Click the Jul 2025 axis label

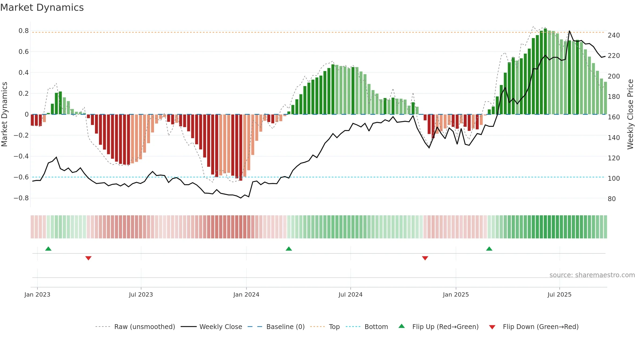point(559,294)
